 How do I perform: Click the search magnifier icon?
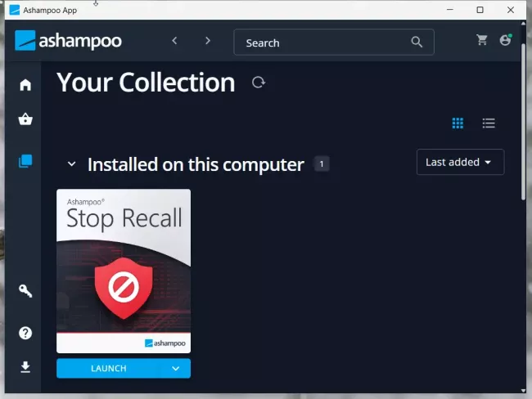(417, 42)
